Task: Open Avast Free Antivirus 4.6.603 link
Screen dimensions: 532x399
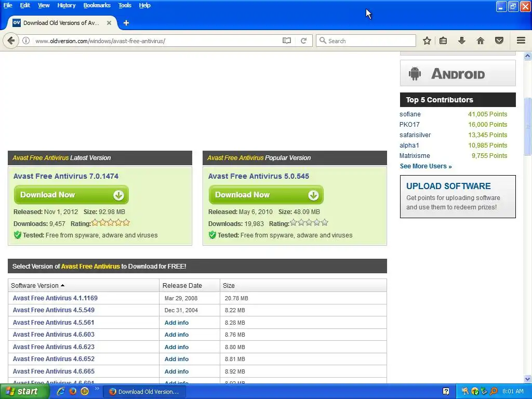Action: tap(54, 335)
